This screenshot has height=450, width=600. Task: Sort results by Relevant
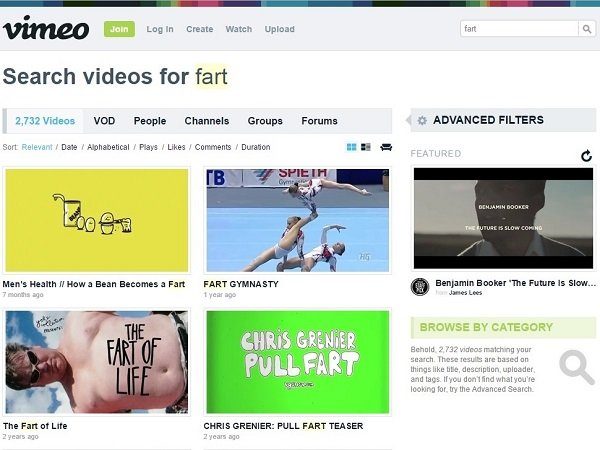click(37, 147)
